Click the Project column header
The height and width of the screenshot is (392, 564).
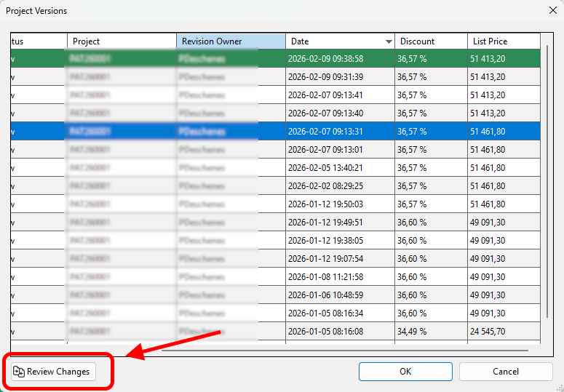121,41
